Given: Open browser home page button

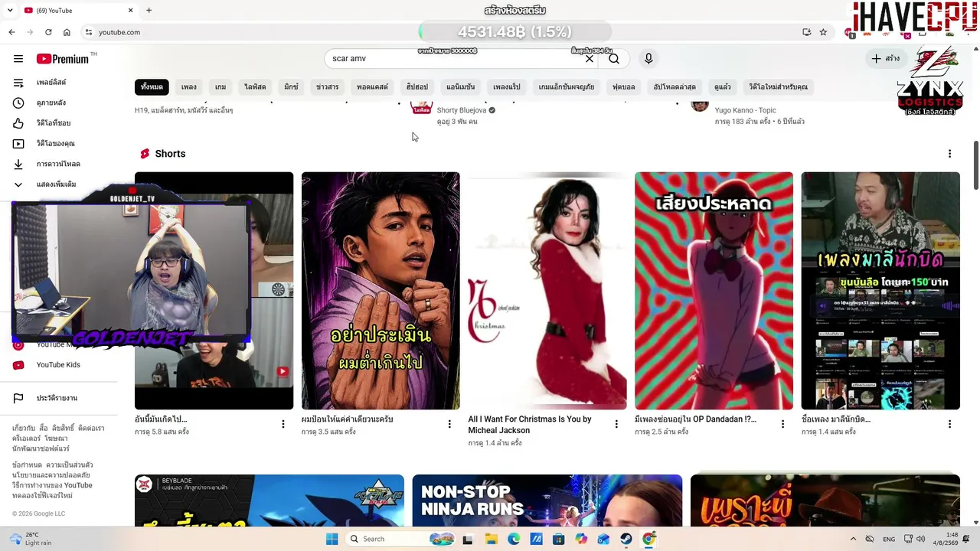Looking at the screenshot, I should point(67,32).
